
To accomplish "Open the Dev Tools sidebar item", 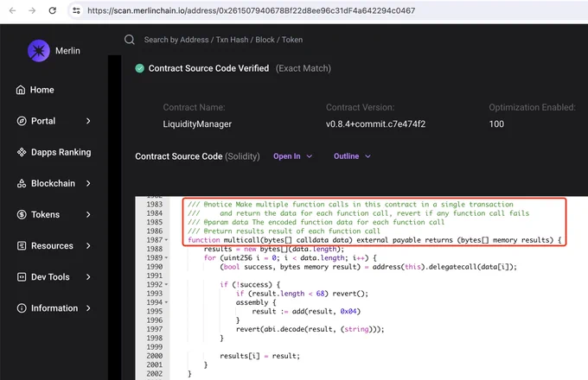I will 50,277.
